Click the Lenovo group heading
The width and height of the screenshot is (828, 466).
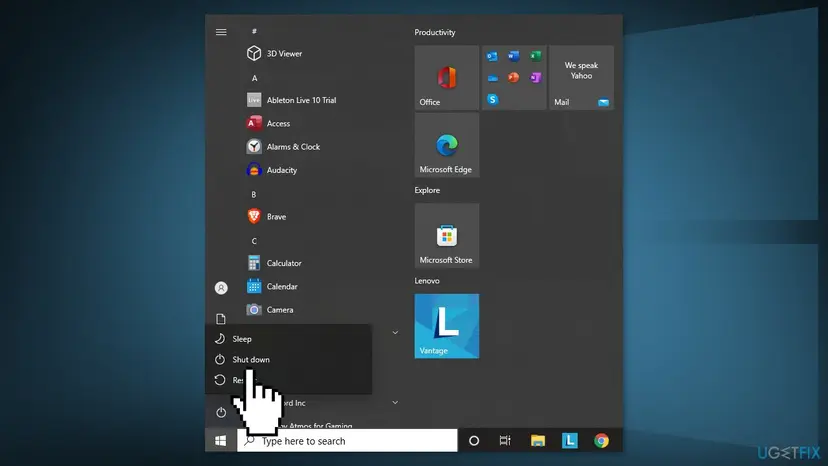(427, 281)
